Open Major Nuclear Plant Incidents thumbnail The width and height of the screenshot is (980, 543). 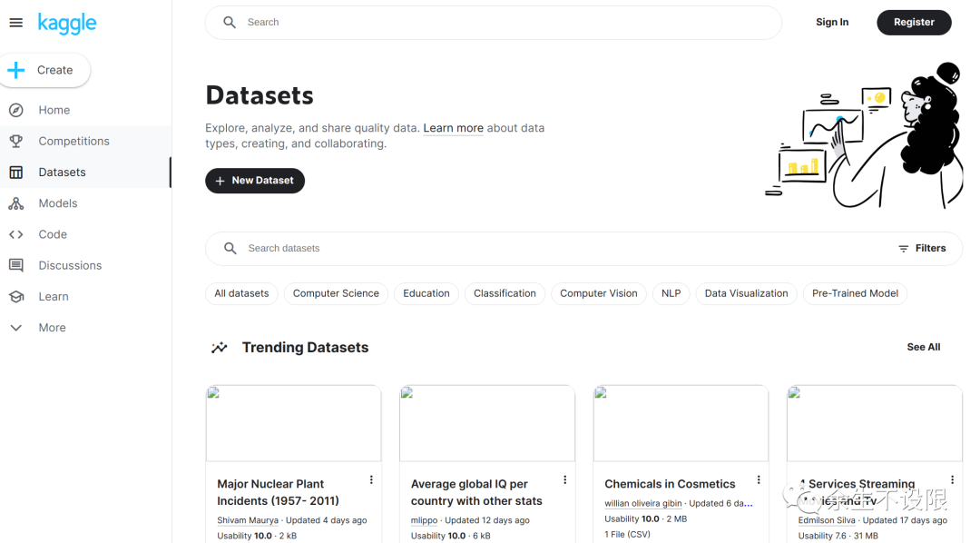pyautogui.click(x=293, y=423)
